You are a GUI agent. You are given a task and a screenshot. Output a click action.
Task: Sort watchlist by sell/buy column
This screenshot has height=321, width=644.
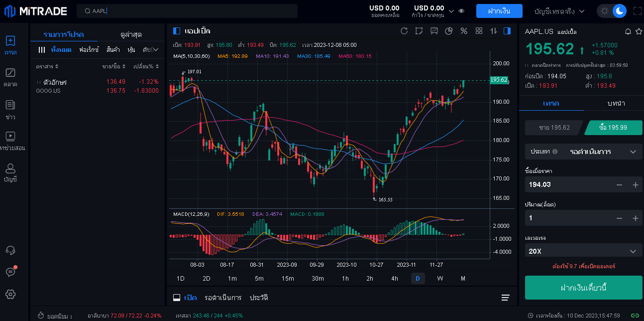(x=114, y=66)
